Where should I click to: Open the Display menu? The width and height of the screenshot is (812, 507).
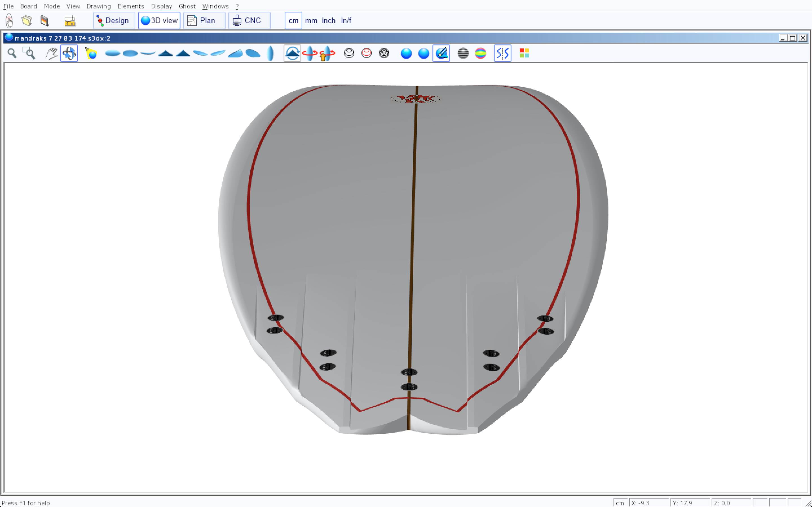161,6
